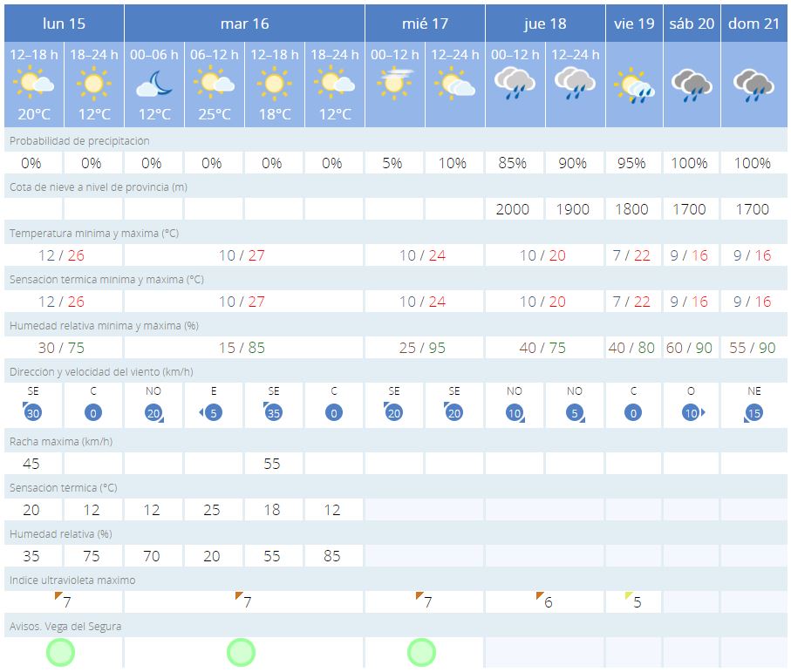Image resolution: width=791 pixels, height=672 pixels.
Task: Click the Probabilidad de precipitación row label
Action: coord(79,140)
